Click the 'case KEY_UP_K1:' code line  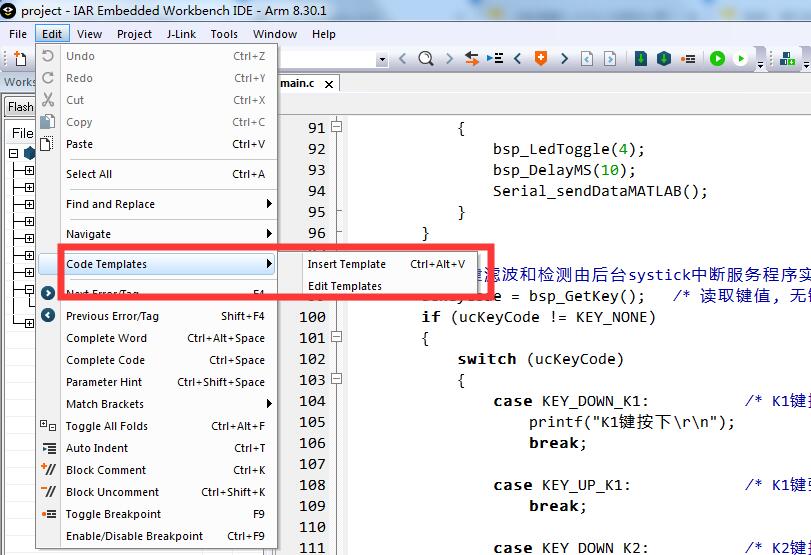pos(562,485)
